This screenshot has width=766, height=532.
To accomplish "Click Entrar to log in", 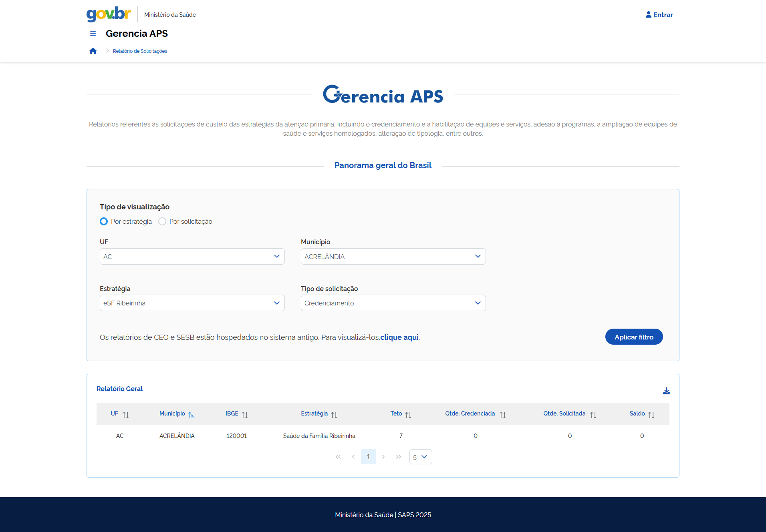I will 659,15.
